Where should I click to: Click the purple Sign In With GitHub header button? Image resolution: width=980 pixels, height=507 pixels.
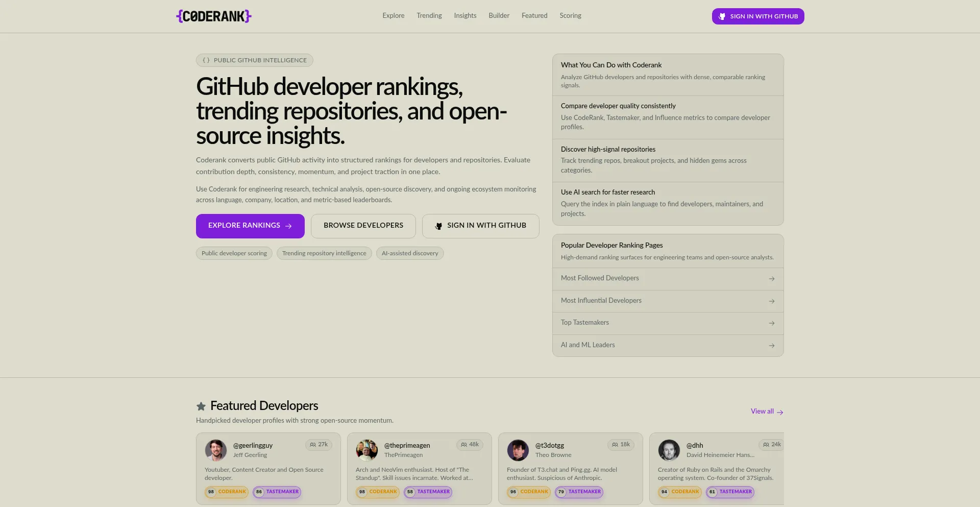click(x=758, y=16)
